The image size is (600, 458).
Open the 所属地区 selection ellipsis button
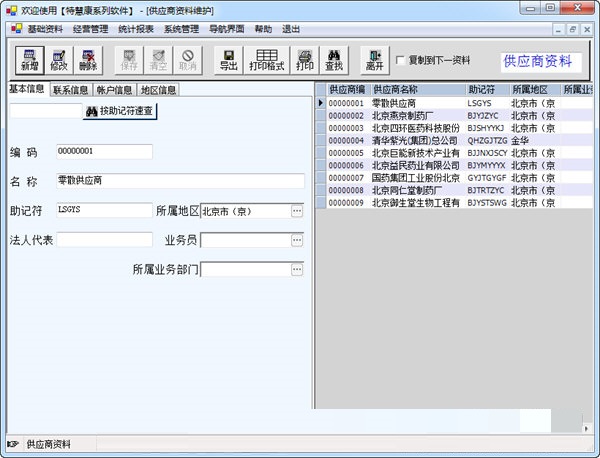click(x=297, y=211)
